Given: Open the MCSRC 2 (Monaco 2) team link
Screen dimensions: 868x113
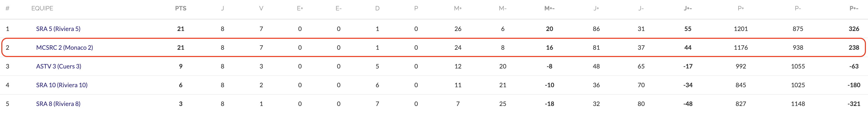Looking at the screenshot, I should pos(64,48).
